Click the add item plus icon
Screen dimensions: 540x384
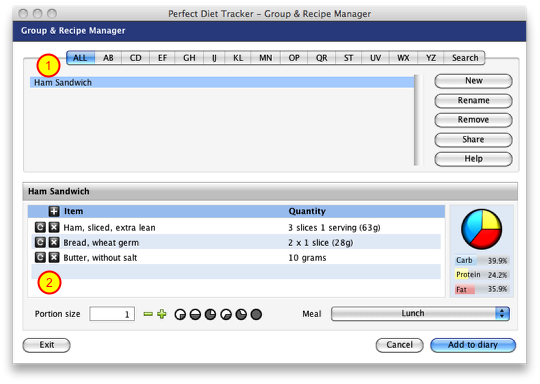pyautogui.click(x=54, y=211)
